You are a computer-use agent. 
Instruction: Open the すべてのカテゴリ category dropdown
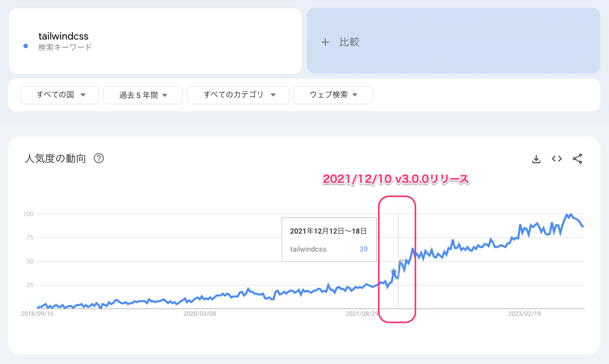point(238,95)
